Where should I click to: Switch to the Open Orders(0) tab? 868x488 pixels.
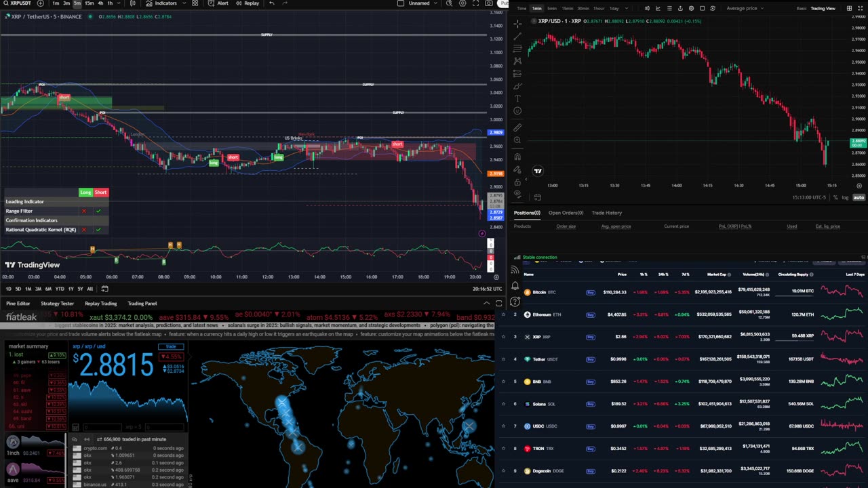pyautogui.click(x=566, y=213)
